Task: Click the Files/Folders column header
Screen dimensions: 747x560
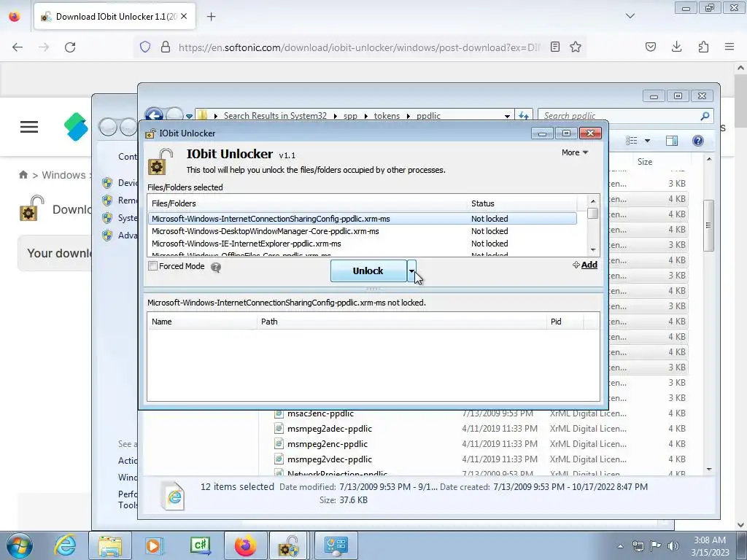Action: pos(307,203)
